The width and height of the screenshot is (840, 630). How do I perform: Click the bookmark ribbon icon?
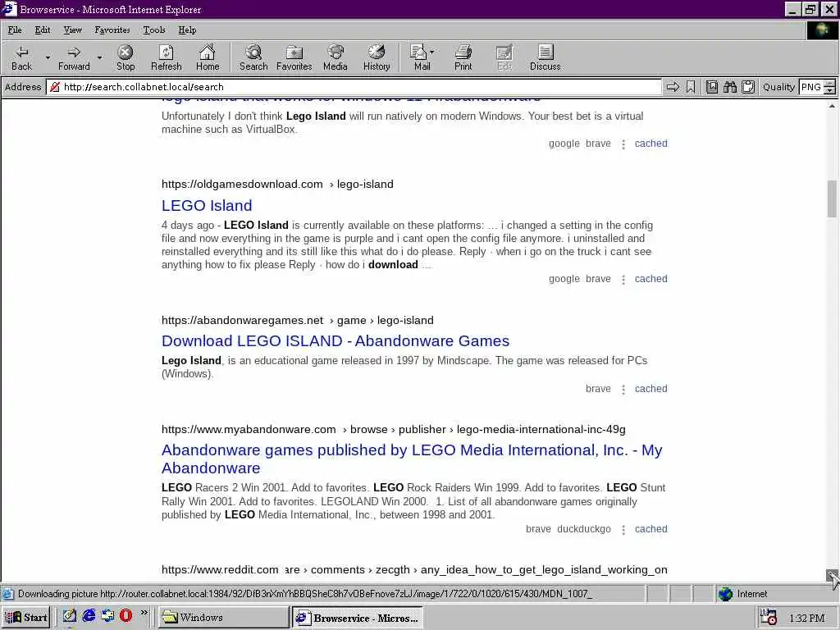click(x=691, y=87)
